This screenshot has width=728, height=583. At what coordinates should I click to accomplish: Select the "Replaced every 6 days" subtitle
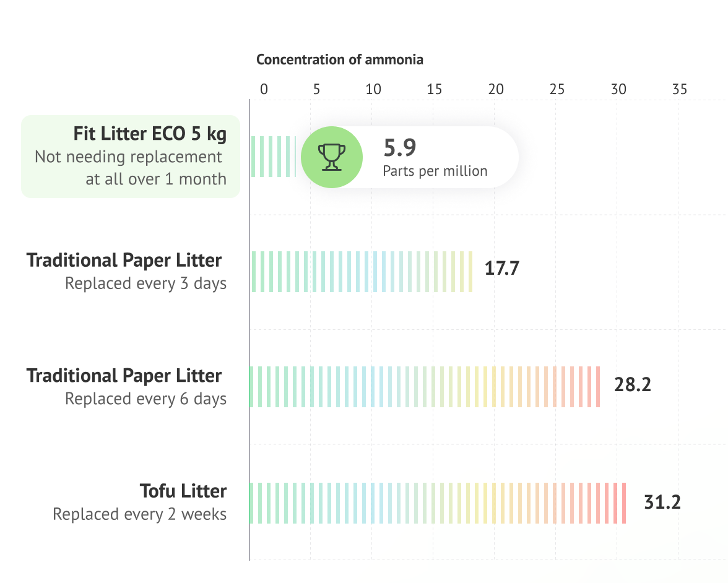point(145,399)
